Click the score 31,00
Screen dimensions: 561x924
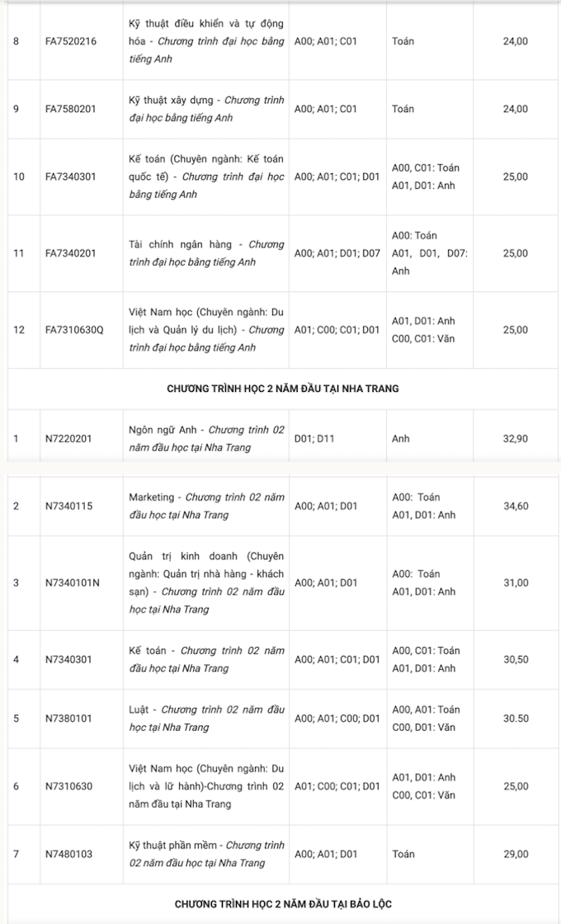coord(516,583)
